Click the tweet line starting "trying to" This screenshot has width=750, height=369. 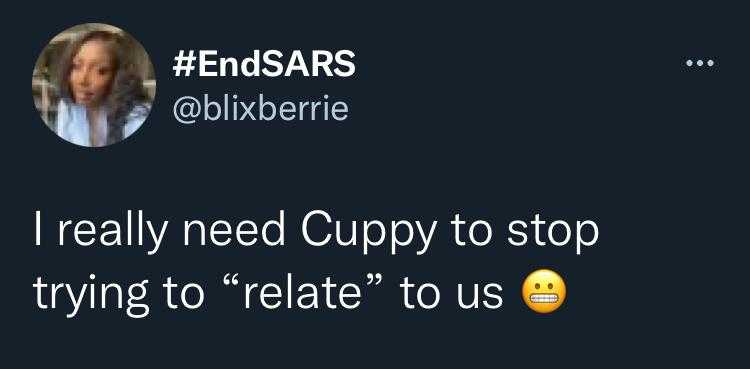pyautogui.click(x=299, y=293)
